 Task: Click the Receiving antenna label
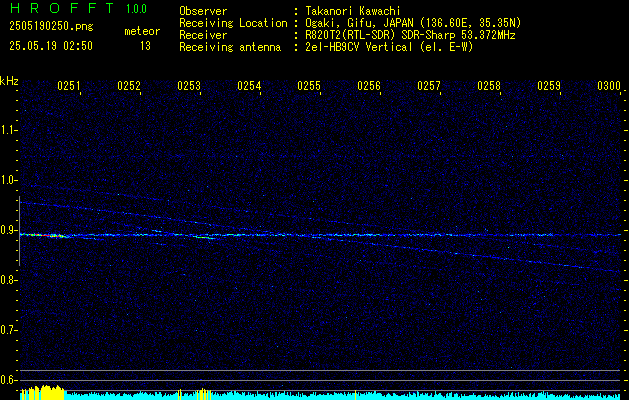pyautogui.click(x=230, y=47)
